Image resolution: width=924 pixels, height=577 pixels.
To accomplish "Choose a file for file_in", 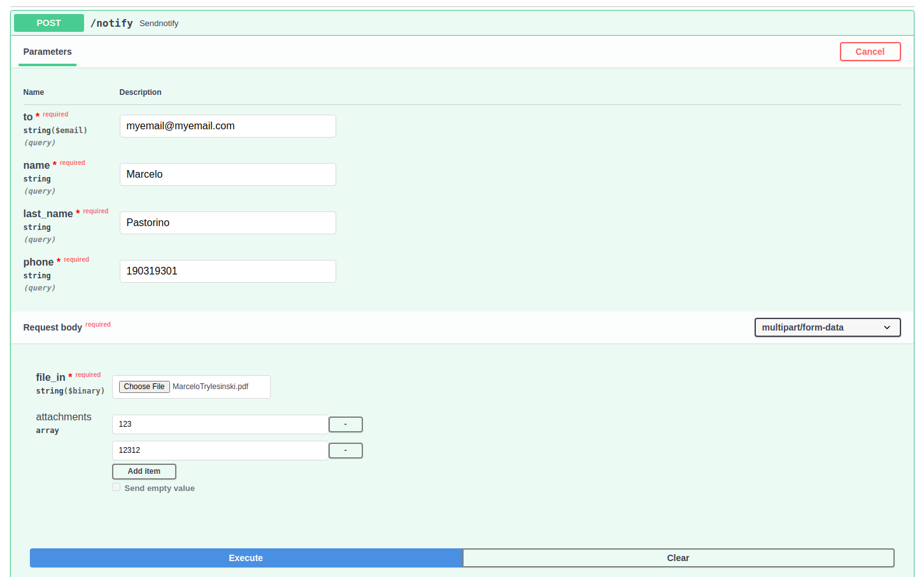I will pyautogui.click(x=144, y=386).
